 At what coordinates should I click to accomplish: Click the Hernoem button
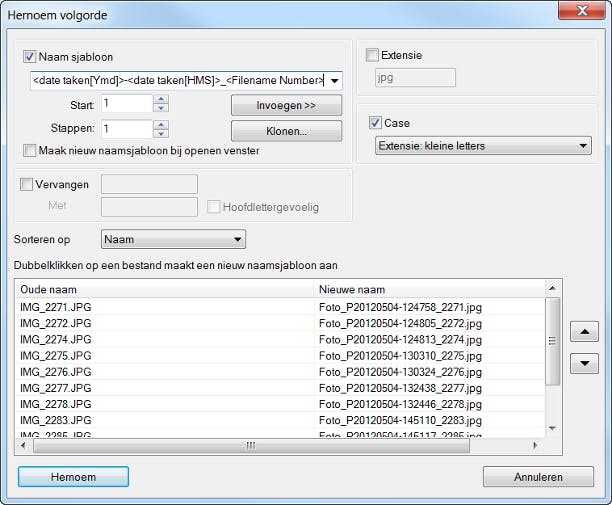[73, 477]
